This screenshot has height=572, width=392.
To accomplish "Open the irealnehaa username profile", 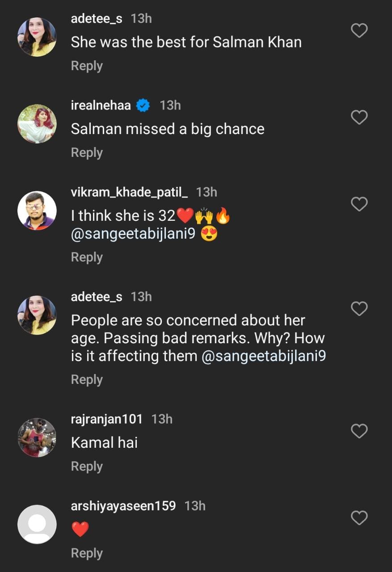I will pyautogui.click(x=101, y=105).
